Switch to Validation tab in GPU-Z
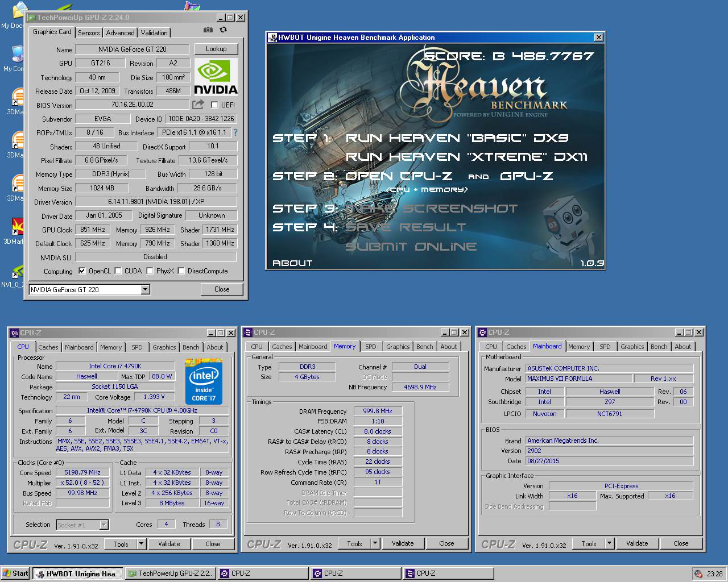This screenshot has width=728, height=582. click(x=154, y=33)
